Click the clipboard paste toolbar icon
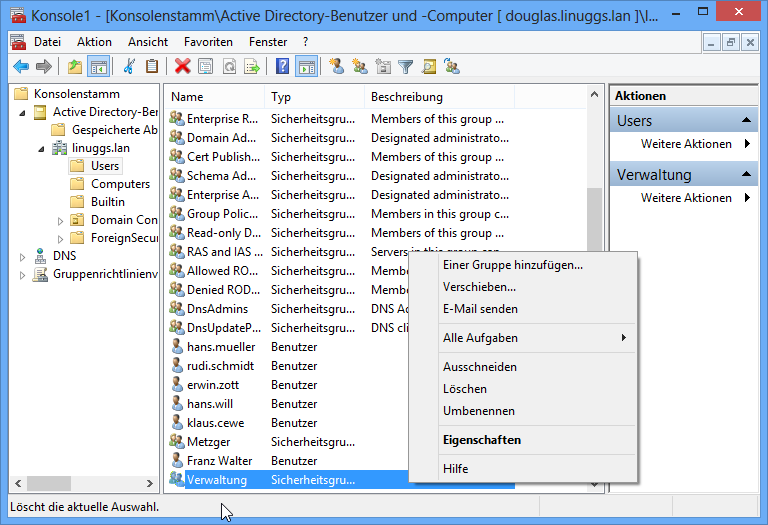Viewport: 768px width, 525px height. tap(151, 67)
